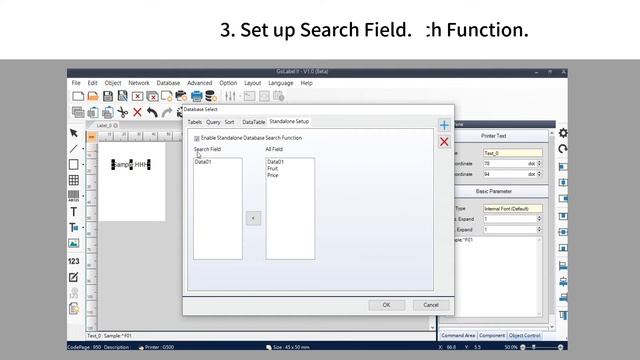This screenshot has height=360, width=640.
Task: Switch to the Query tab
Action: point(213,122)
